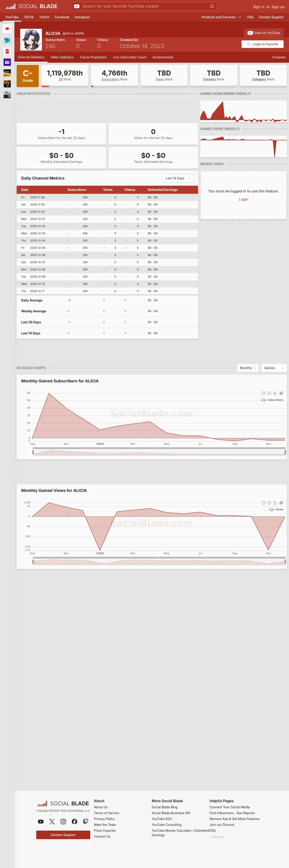
Task: Open the Last 14 Days dropdown
Action: tap(178, 178)
